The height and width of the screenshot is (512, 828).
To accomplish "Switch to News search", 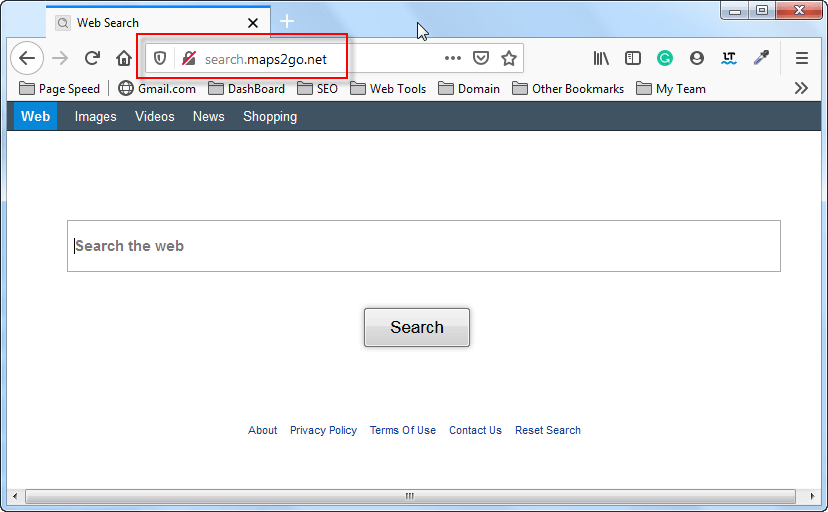I will coord(209,117).
